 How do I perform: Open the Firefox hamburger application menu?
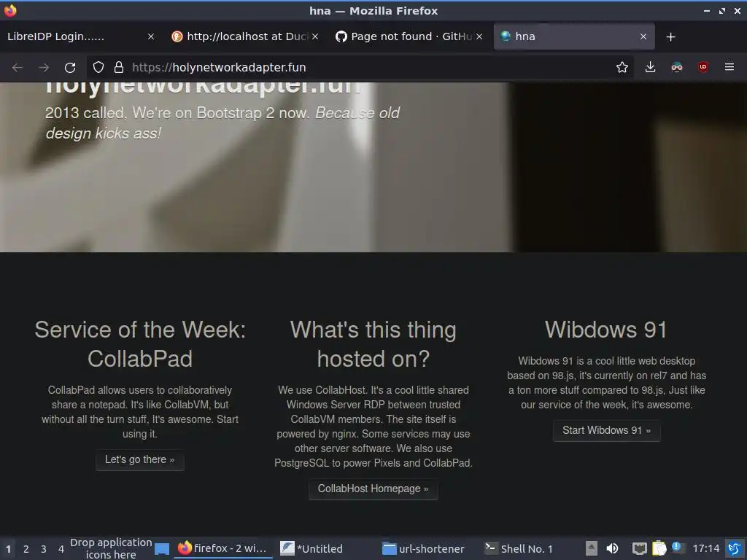[x=729, y=67]
